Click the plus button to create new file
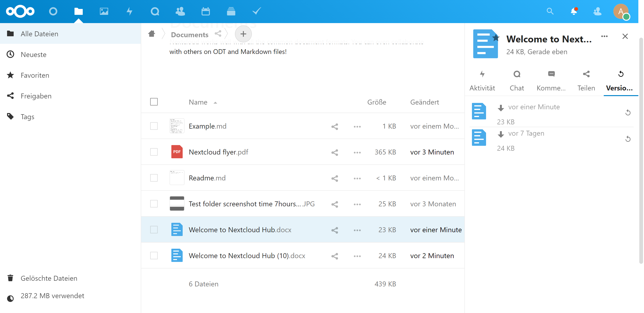This screenshot has width=644, height=313. [x=243, y=34]
